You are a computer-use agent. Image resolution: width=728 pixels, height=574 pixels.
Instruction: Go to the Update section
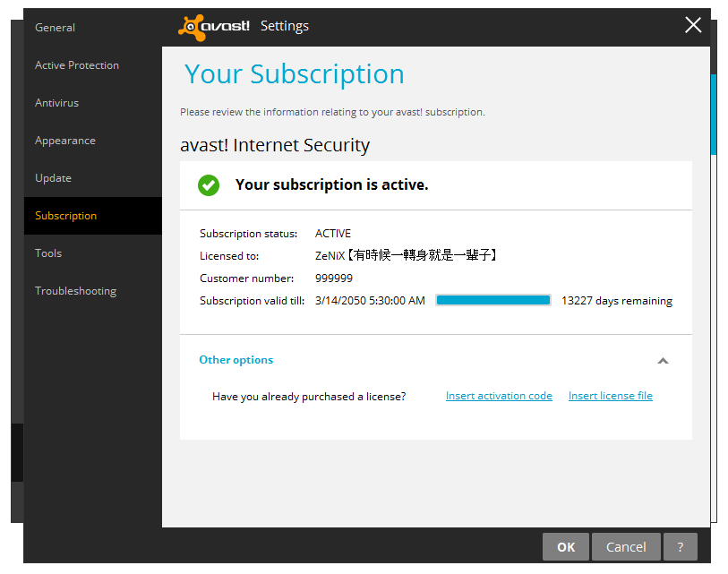[x=53, y=177]
